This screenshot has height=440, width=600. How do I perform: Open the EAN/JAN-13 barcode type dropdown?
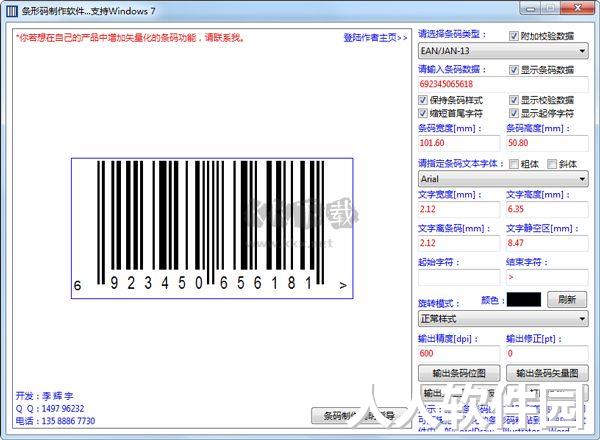tap(503, 51)
